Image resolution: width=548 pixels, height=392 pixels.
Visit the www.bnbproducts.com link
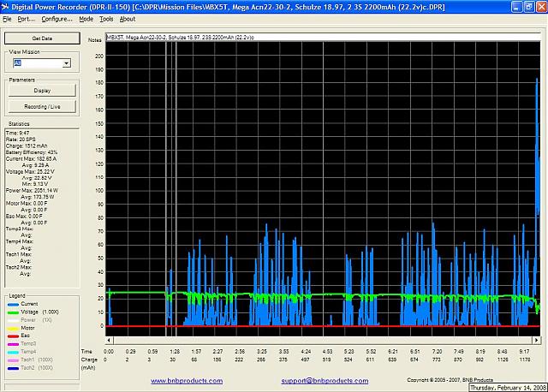click(181, 380)
